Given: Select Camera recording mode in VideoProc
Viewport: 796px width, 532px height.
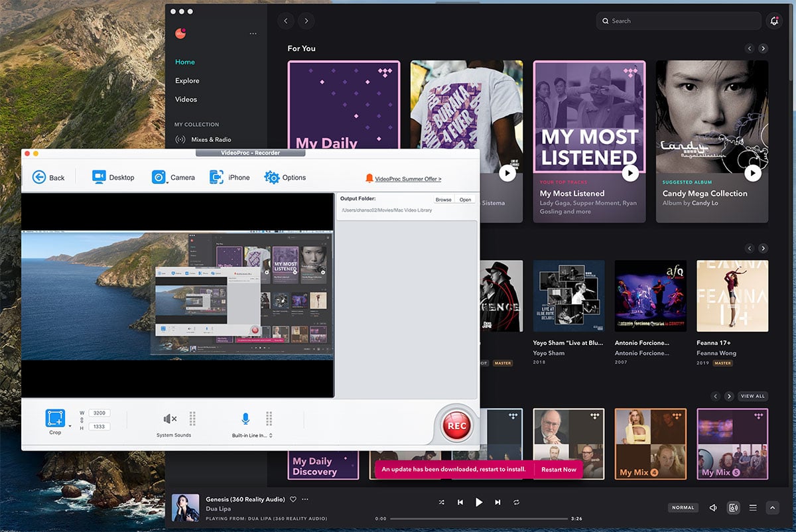Looking at the screenshot, I should 173,177.
